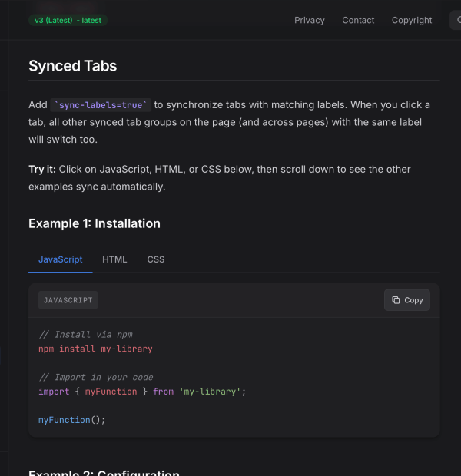This screenshot has width=461, height=476.
Task: Switch to the JavaScript tab
Action: [61, 259]
